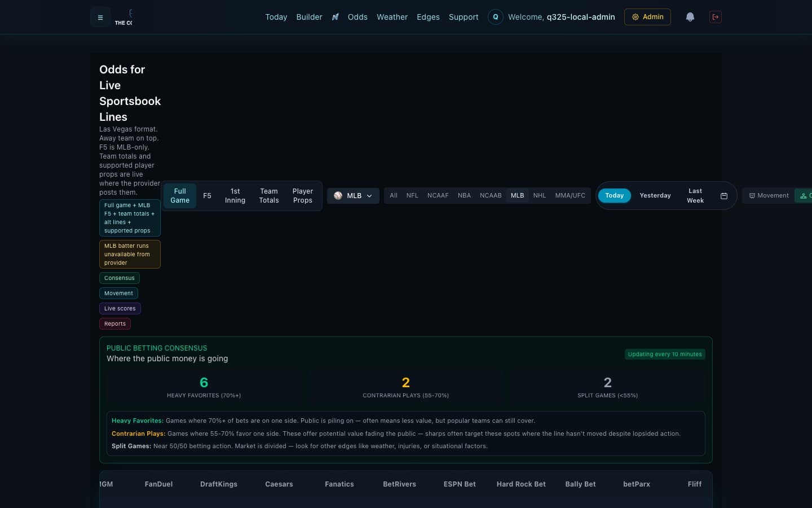The image size is (812, 508).
Task: Expand the MLB sport dropdown
Action: (353, 196)
